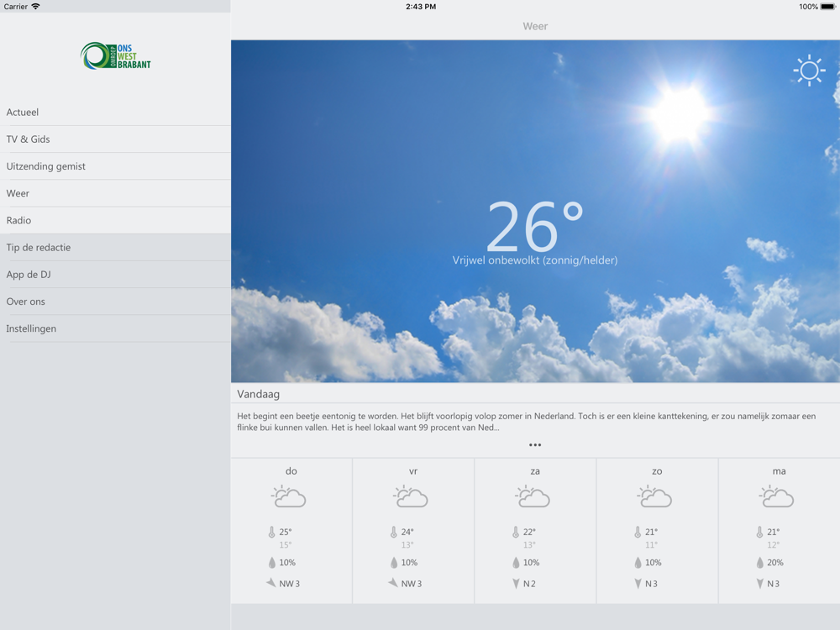Click the large 26° temperature
This screenshot has width=840, height=630.
click(x=534, y=226)
